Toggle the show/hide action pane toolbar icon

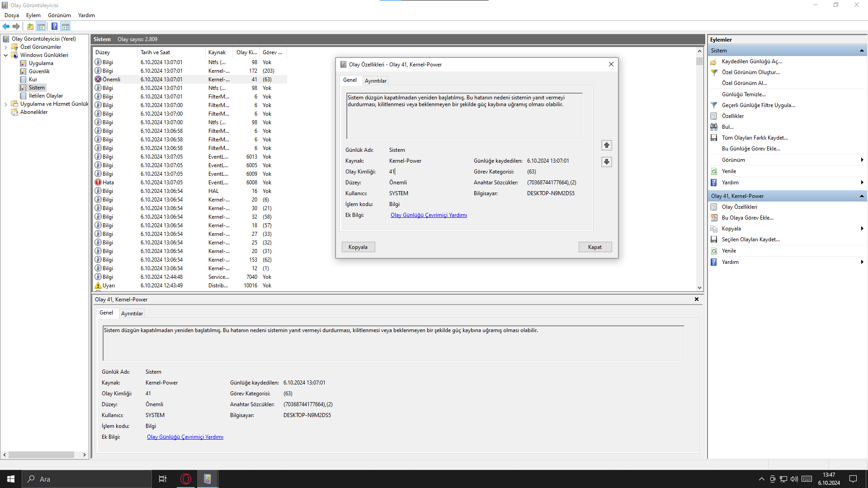click(x=66, y=26)
